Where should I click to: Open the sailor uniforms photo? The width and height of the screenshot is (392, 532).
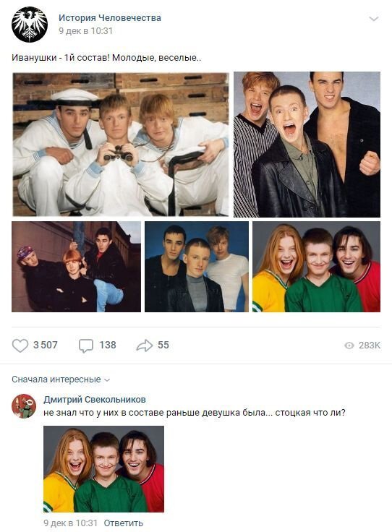coord(121,144)
